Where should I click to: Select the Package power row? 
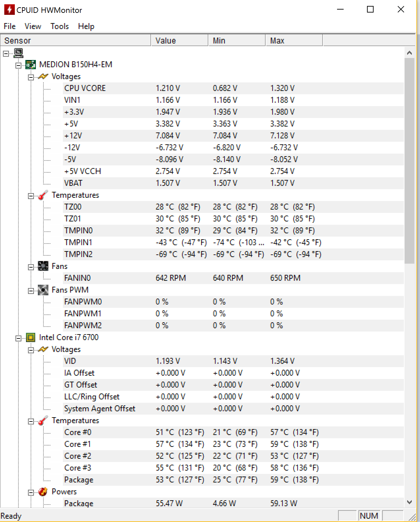(x=233, y=503)
